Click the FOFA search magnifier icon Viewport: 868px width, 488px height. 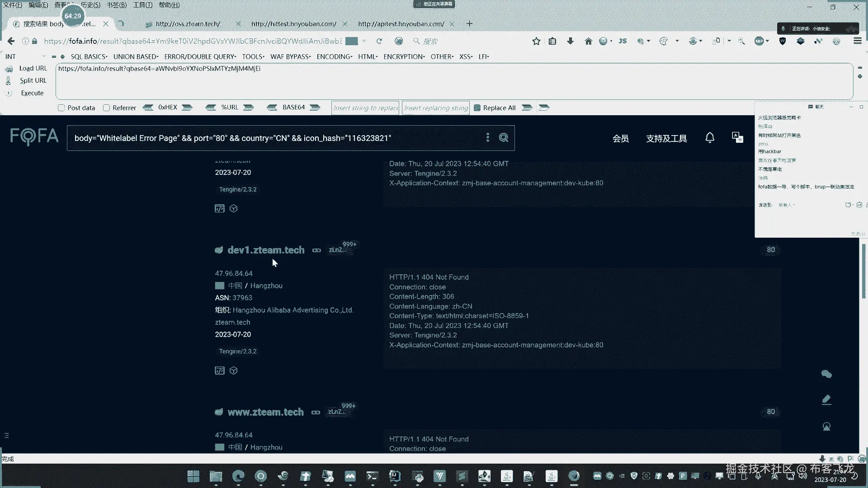504,138
